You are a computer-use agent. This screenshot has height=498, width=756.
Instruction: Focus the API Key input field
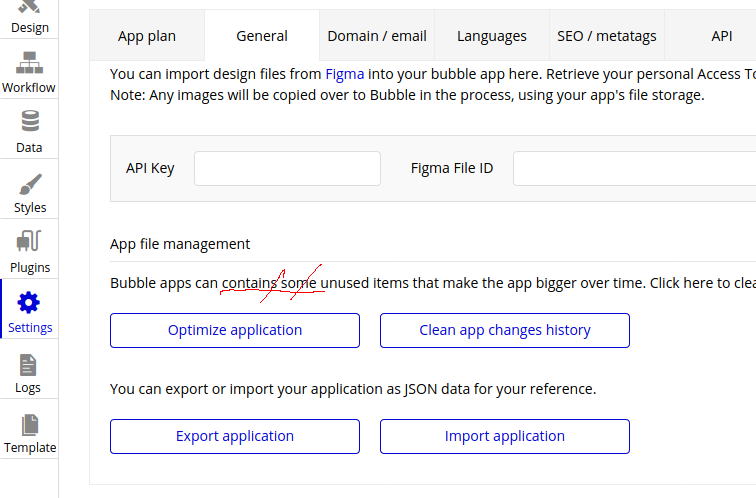pyautogui.click(x=287, y=168)
